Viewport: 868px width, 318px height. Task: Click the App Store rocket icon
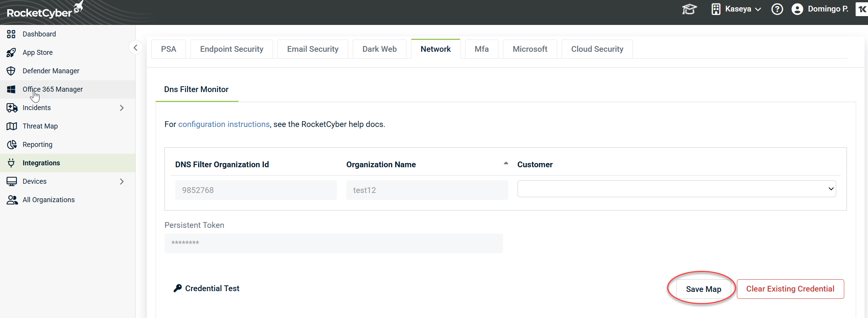[11, 53]
